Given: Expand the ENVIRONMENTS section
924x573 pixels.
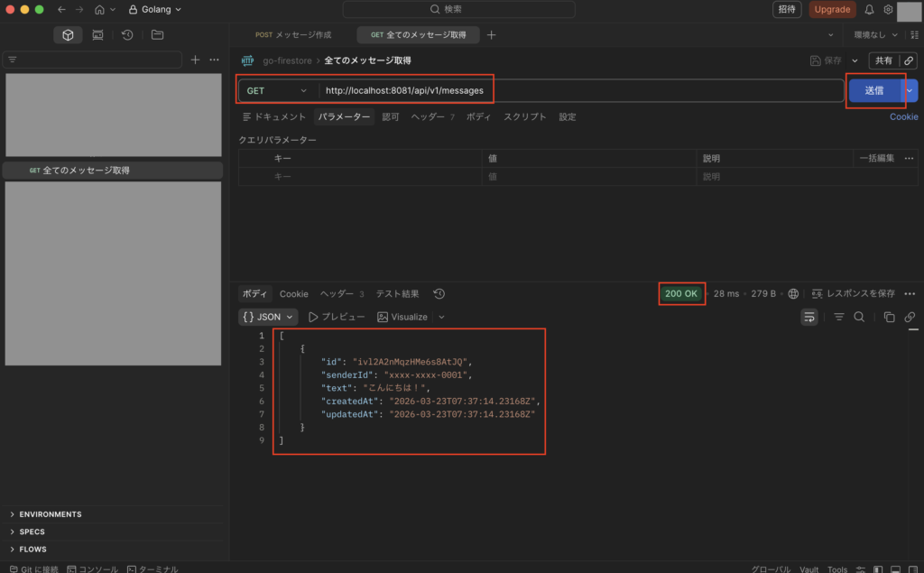Looking at the screenshot, I should tap(51, 514).
